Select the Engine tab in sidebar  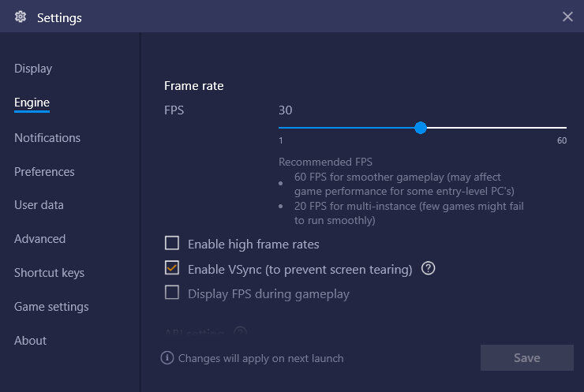[32, 103]
